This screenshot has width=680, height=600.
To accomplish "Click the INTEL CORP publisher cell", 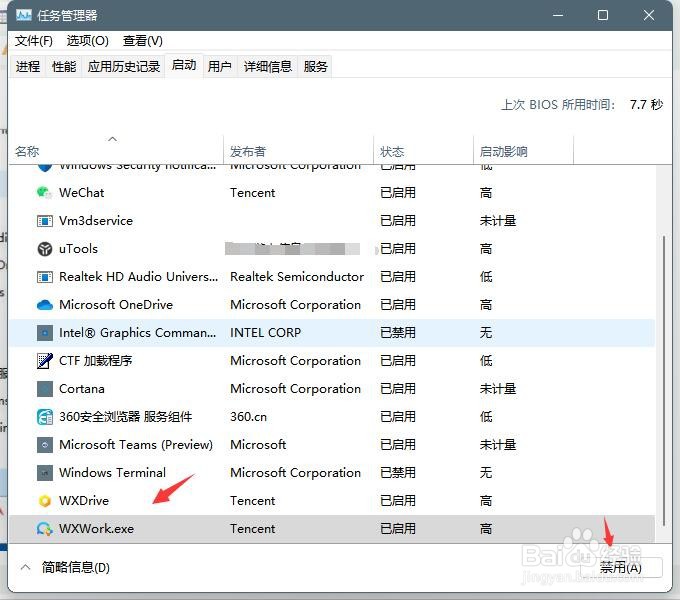I will point(265,333).
